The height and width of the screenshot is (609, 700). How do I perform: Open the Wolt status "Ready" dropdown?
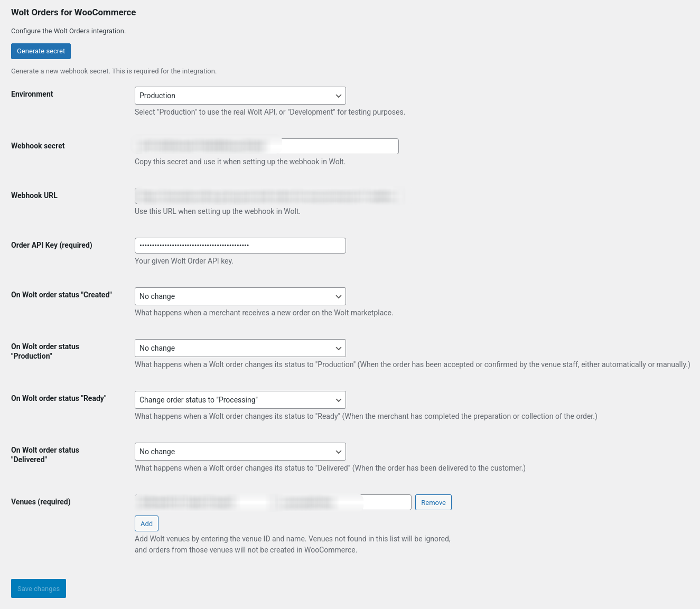tap(240, 400)
